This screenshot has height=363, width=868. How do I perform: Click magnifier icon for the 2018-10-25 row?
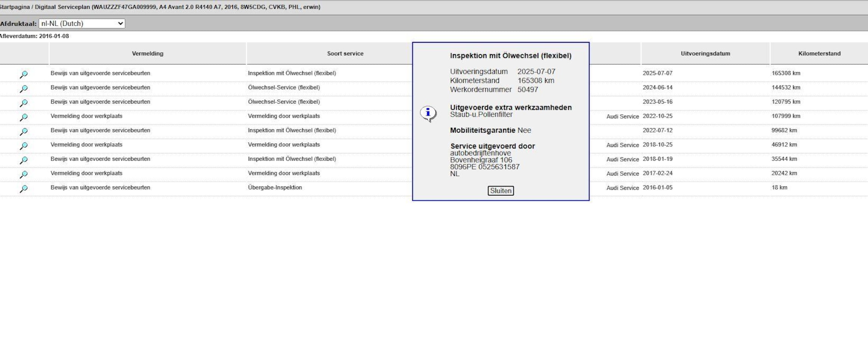coord(23,146)
